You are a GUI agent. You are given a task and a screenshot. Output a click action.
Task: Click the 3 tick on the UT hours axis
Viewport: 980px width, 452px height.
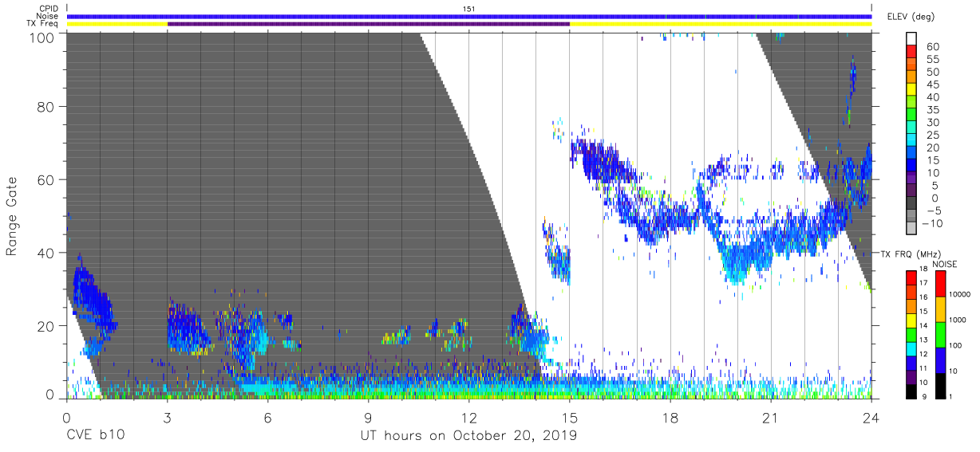(x=168, y=417)
